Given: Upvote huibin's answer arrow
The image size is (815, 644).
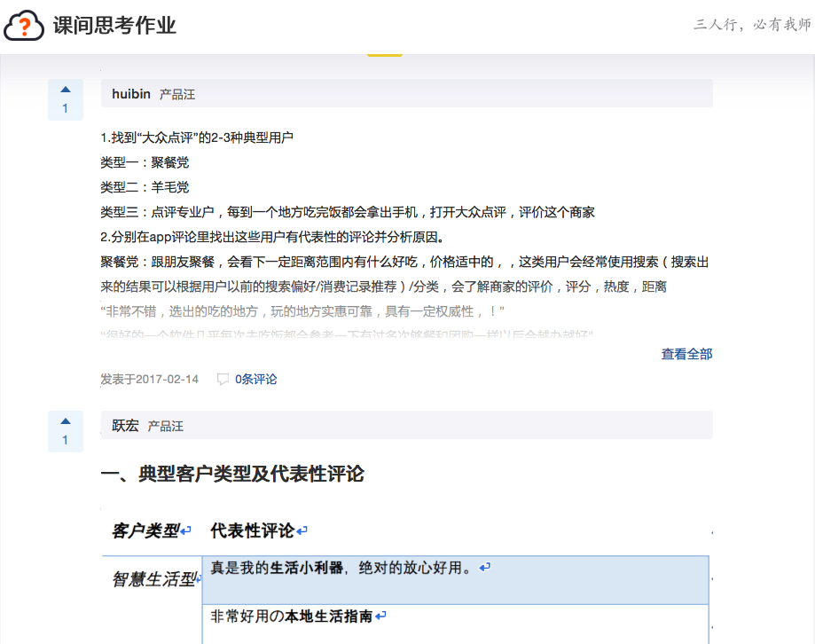Looking at the screenshot, I should click(66, 90).
